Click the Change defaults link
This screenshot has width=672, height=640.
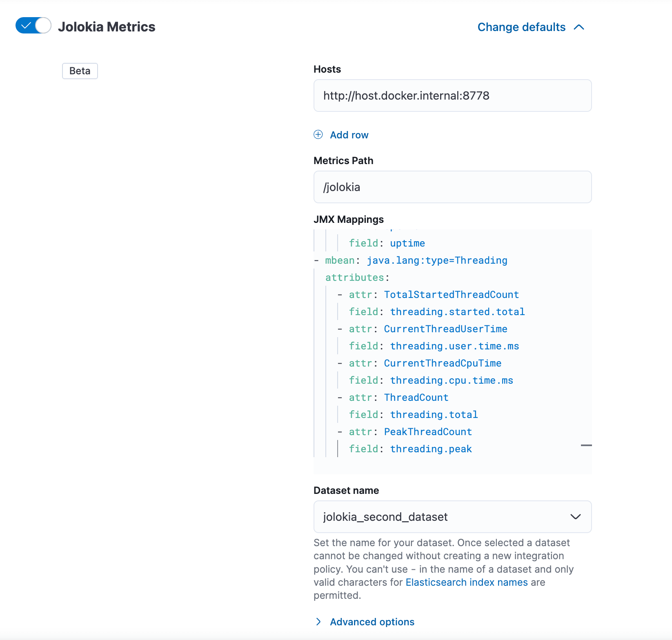point(521,27)
